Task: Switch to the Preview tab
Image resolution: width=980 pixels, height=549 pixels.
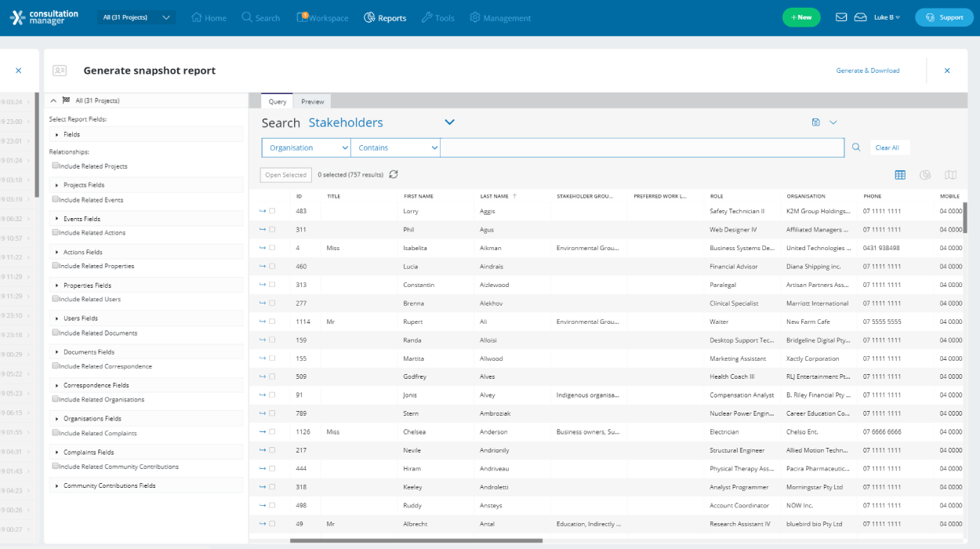Action: tap(313, 101)
